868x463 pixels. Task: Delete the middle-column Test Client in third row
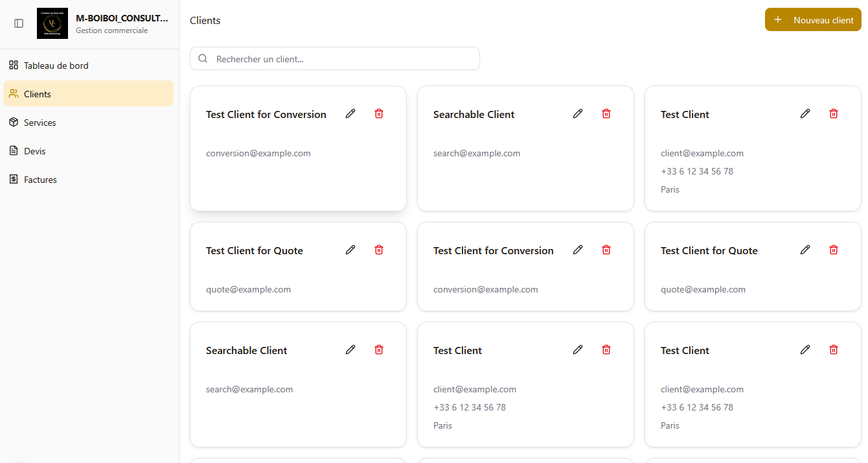tap(606, 350)
